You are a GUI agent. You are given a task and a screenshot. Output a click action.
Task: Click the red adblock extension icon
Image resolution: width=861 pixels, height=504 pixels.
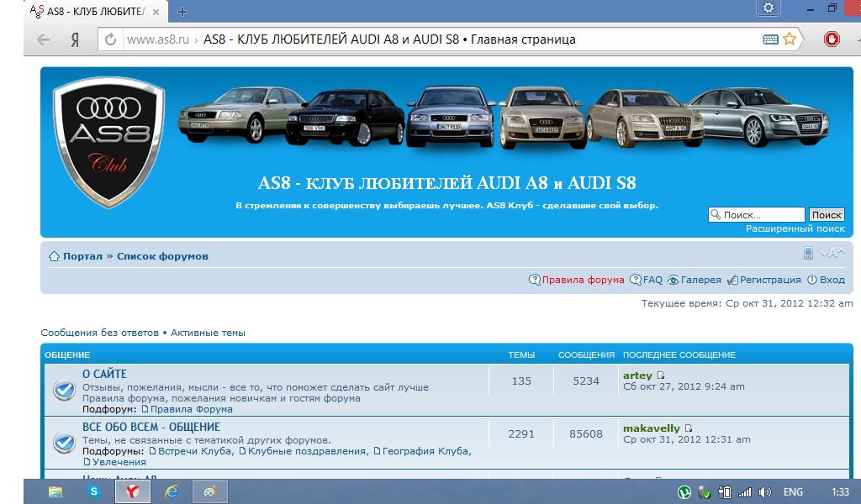point(832,39)
